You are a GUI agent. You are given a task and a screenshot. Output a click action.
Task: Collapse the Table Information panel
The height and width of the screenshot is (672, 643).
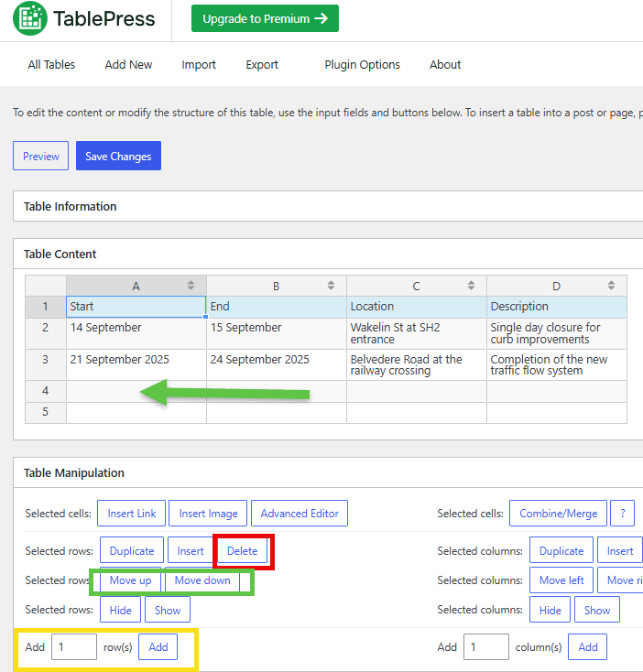tap(328, 207)
